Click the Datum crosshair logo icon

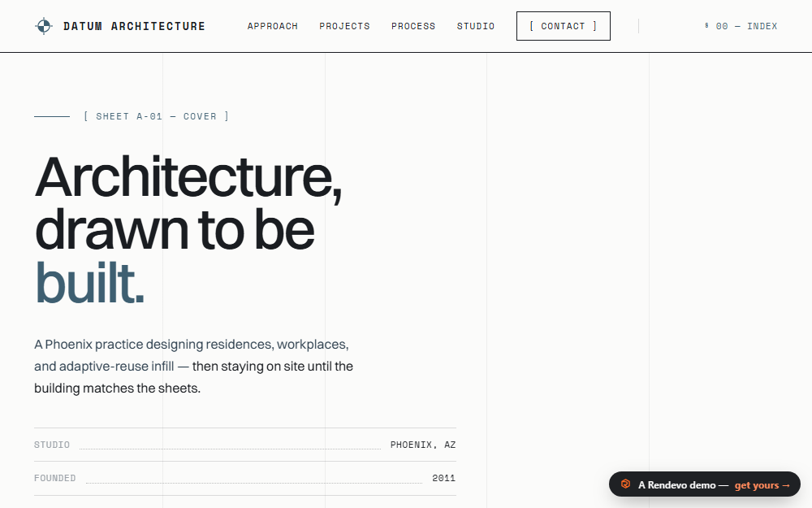coord(44,26)
